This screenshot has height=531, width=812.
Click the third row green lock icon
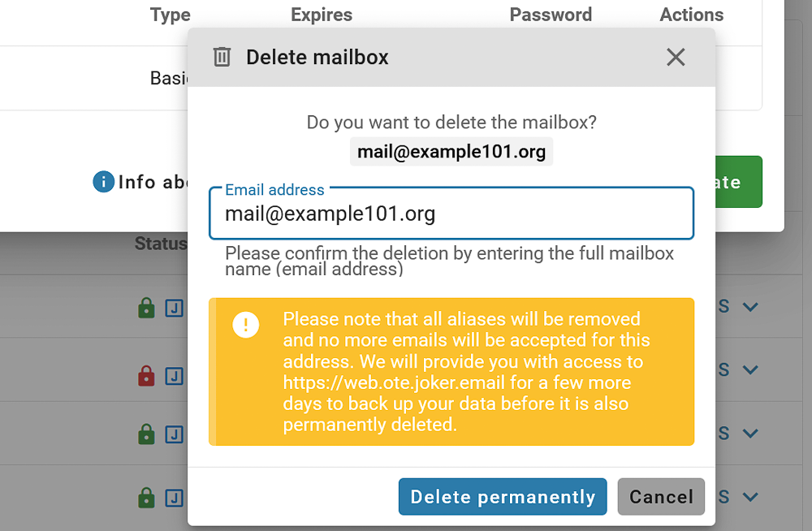[x=146, y=434]
